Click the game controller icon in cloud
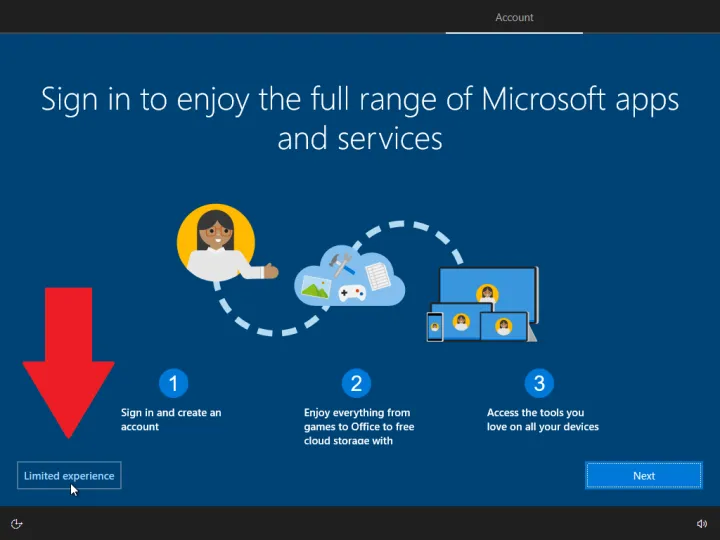 [351, 294]
